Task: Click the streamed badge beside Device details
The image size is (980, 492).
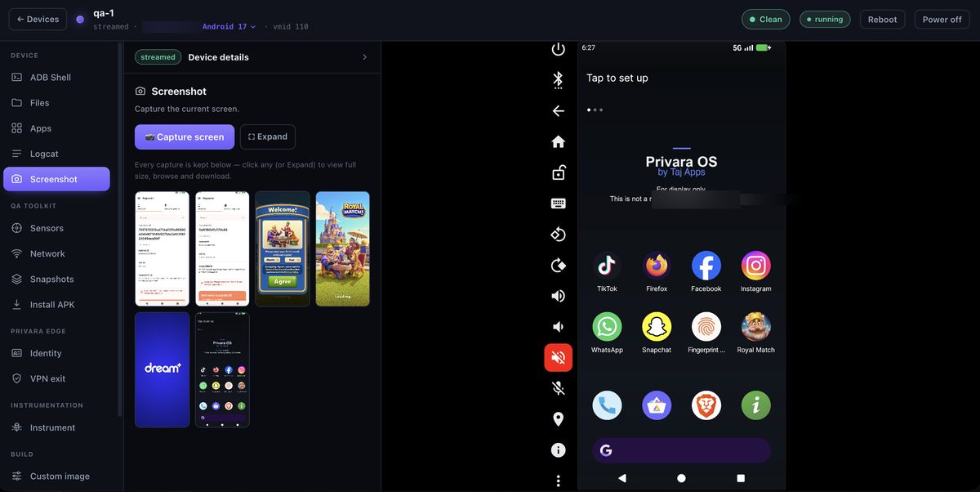Action: click(158, 57)
